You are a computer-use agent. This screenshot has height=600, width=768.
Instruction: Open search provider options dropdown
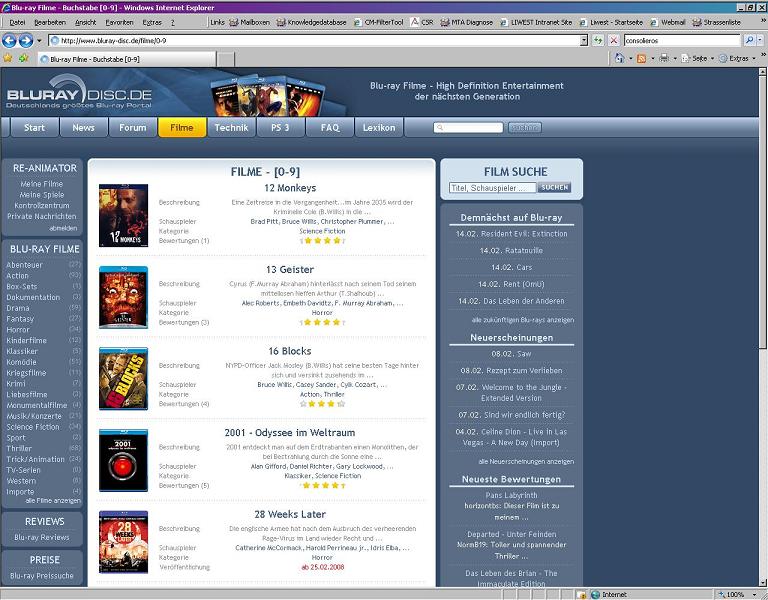point(760,41)
